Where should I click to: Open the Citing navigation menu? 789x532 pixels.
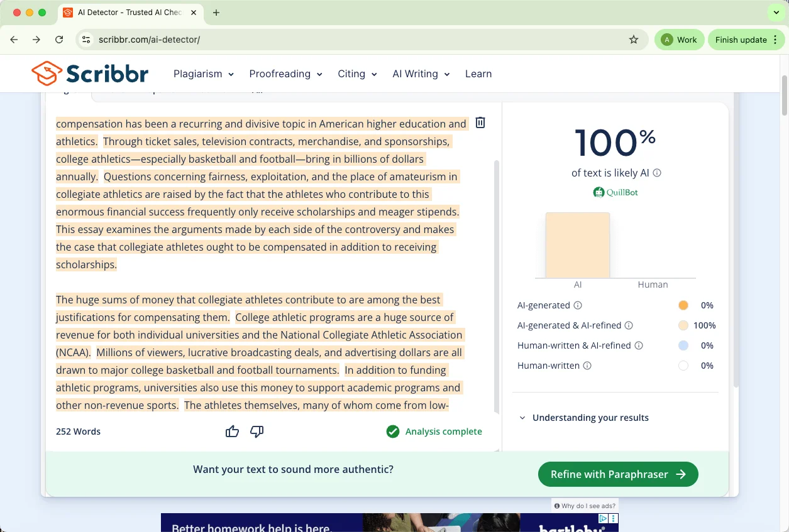pyautogui.click(x=357, y=73)
